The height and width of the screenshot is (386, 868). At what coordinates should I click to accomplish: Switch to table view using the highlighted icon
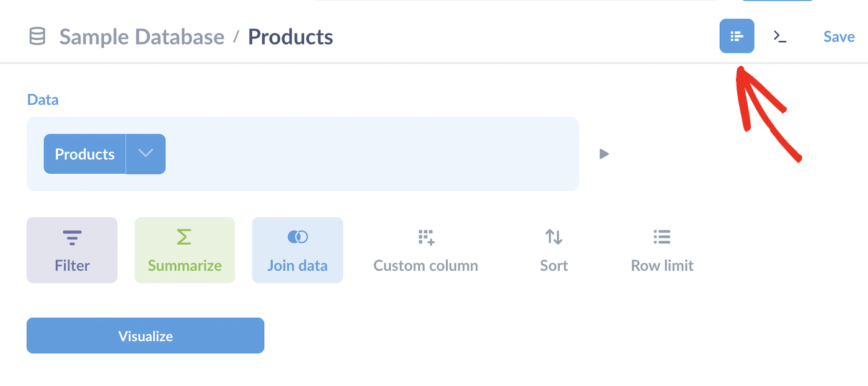click(x=737, y=36)
